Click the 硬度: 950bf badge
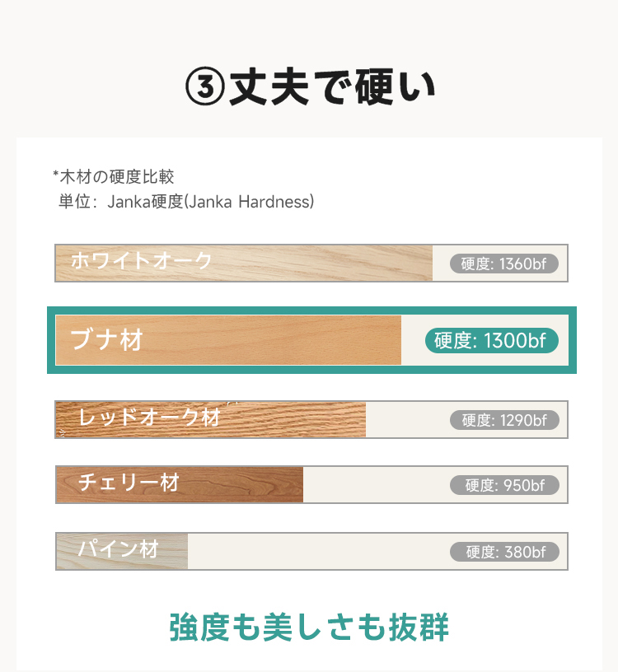618x672 pixels. (504, 485)
